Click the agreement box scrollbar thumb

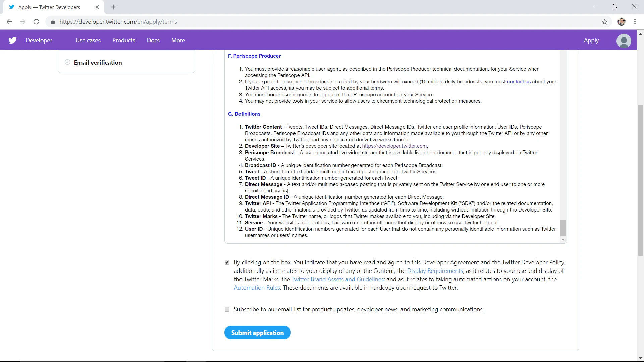point(563,228)
